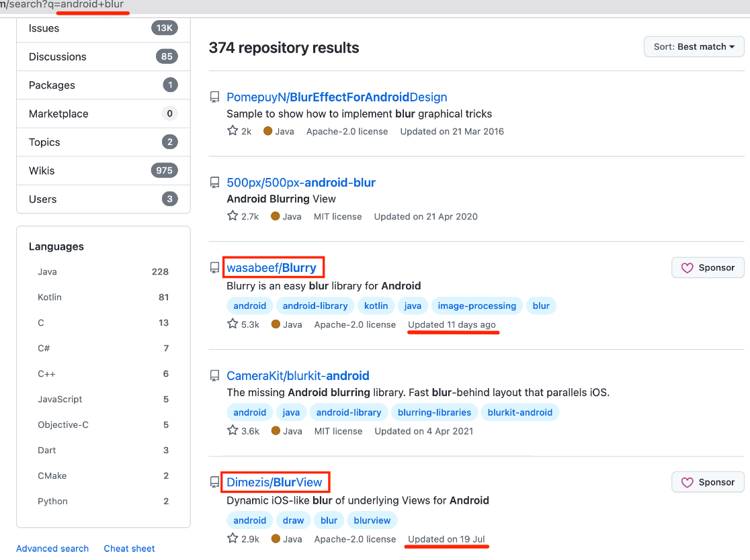
Task: Filter results by Java language
Action: 47,272
